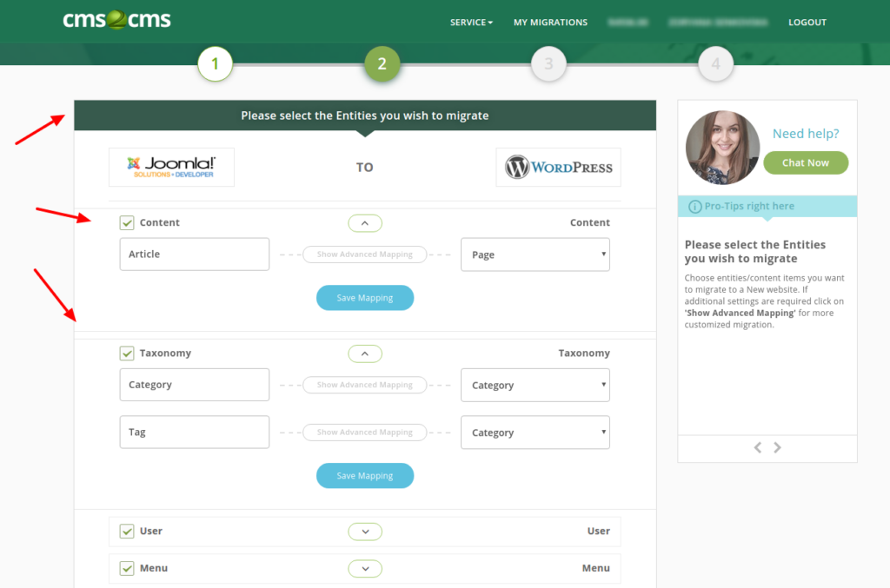Expand the Menu section
890x588 pixels.
click(x=365, y=568)
